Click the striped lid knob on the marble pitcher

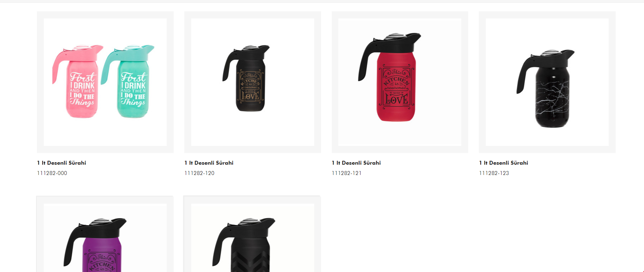point(550,53)
